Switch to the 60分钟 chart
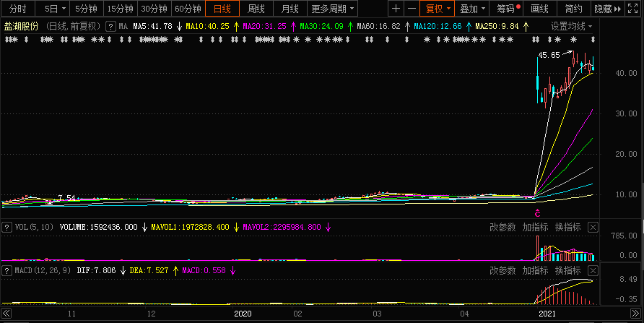Image resolution: width=644 pixels, height=323 pixels. coord(188,9)
